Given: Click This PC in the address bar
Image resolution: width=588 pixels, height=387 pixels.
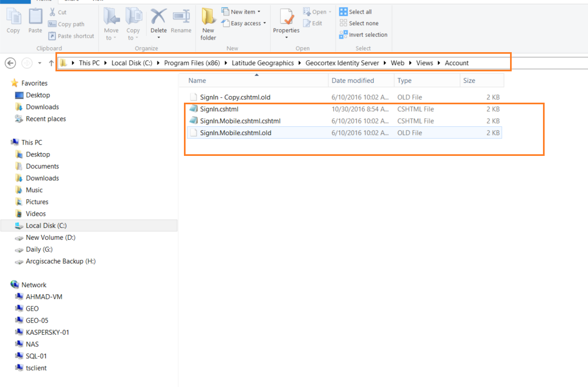Looking at the screenshot, I should click(x=89, y=63).
